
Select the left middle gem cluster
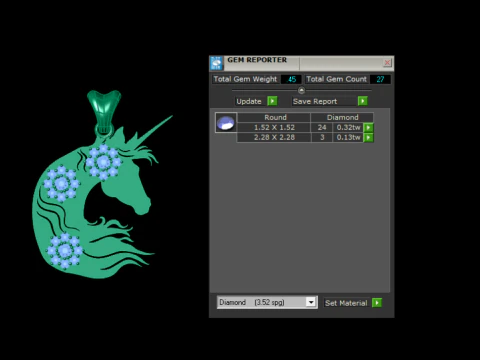coord(61,183)
